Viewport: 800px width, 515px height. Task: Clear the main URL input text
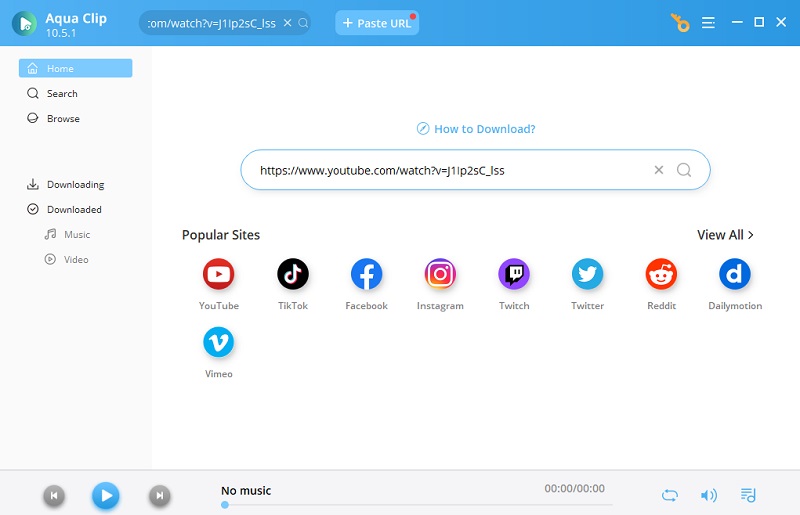[659, 170]
